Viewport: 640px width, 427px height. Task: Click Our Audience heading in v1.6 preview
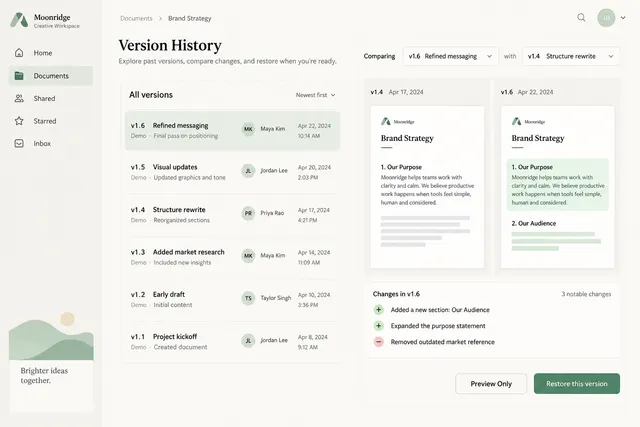coord(533,223)
